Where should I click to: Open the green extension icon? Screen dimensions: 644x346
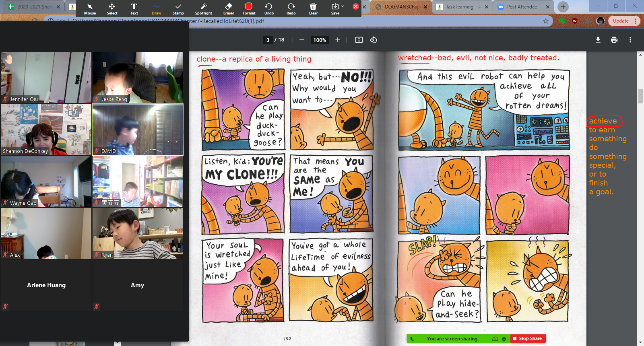[x=562, y=21]
